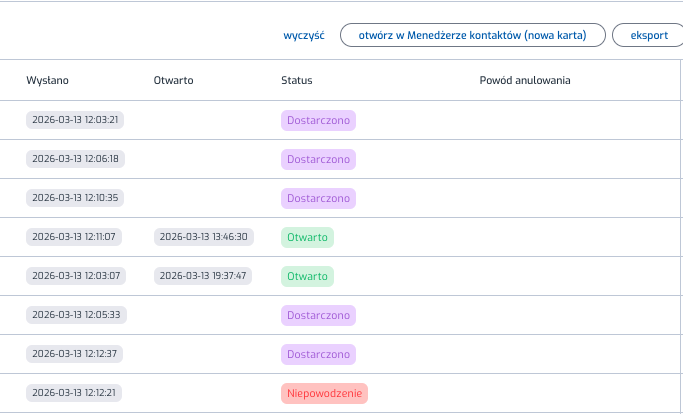683x414 pixels.
Task: Click sent timestamp 2026-03-13 12:03:07
Action: coord(76,276)
